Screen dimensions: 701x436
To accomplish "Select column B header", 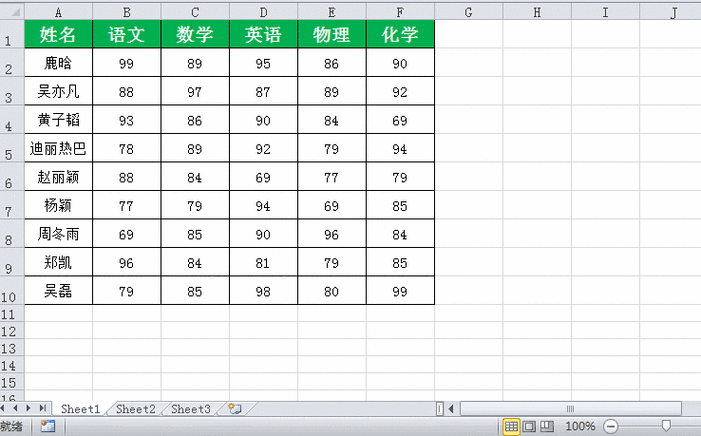I will tap(127, 12).
